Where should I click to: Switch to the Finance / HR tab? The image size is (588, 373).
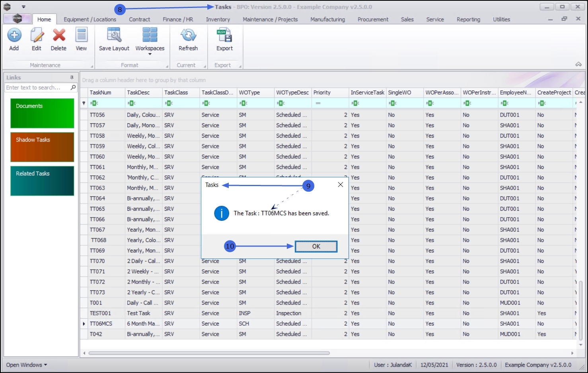tap(178, 19)
